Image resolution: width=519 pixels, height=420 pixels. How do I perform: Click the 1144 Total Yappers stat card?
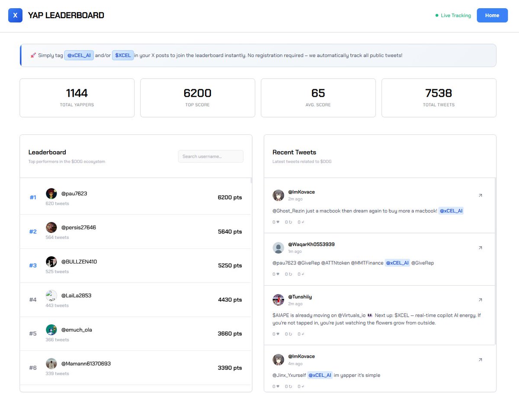(77, 98)
